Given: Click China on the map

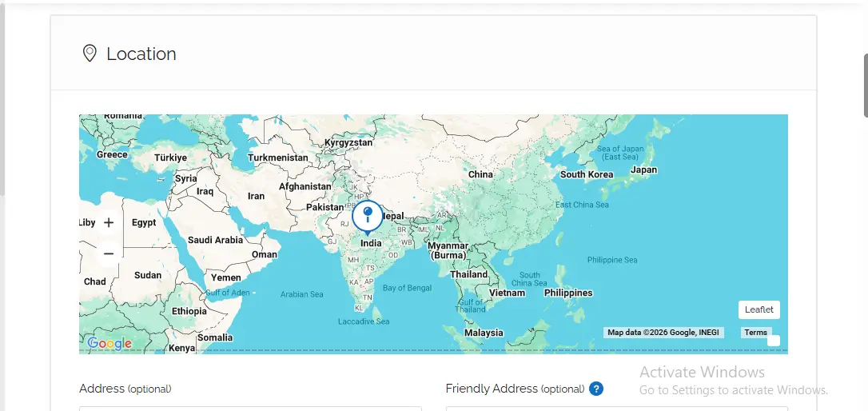Looking at the screenshot, I should point(480,174).
